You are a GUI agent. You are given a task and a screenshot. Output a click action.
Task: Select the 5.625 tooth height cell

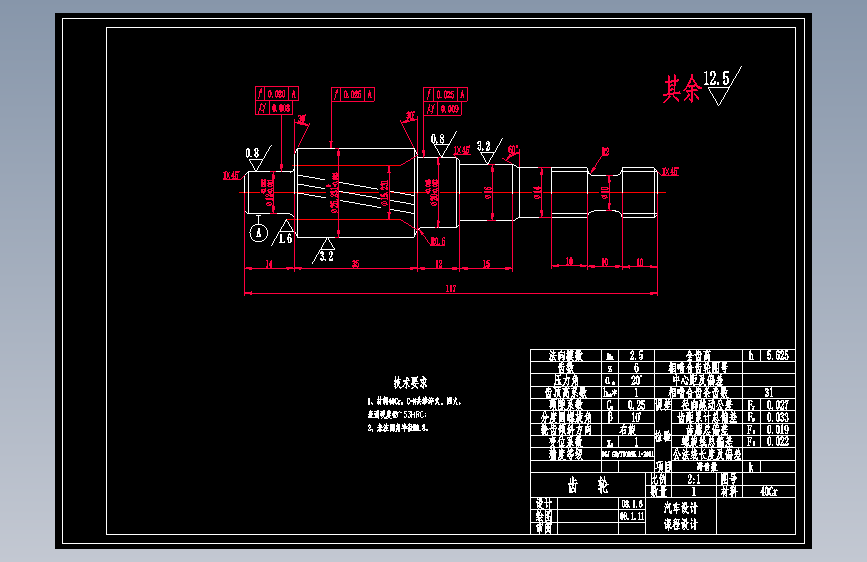(x=777, y=356)
